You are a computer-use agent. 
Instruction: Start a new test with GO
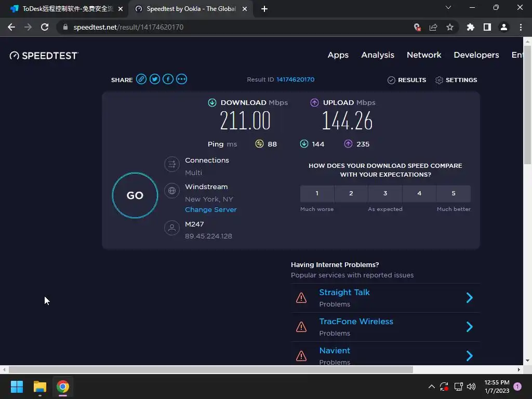(135, 195)
